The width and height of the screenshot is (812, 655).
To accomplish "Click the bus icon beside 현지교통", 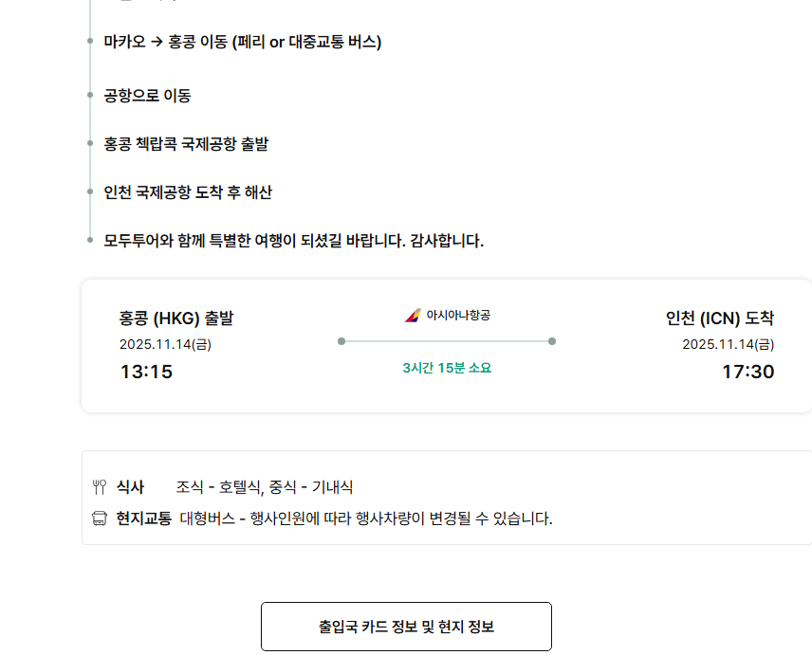I will 100,519.
